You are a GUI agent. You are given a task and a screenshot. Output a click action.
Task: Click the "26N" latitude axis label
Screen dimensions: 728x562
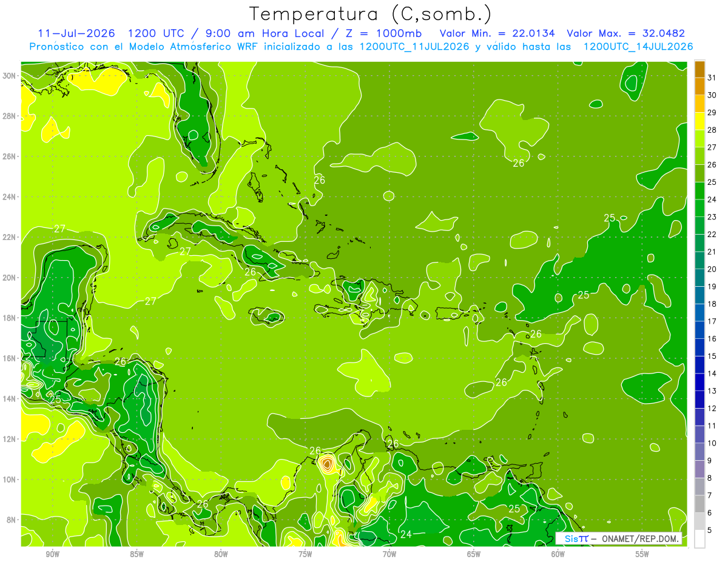tap(9, 156)
